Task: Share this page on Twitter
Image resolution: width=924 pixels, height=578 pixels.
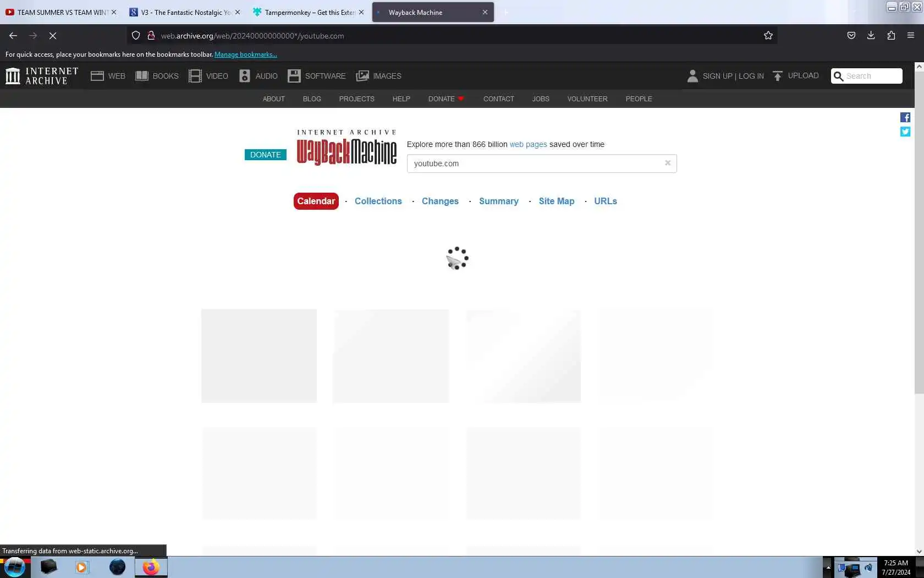Action: 905,132
